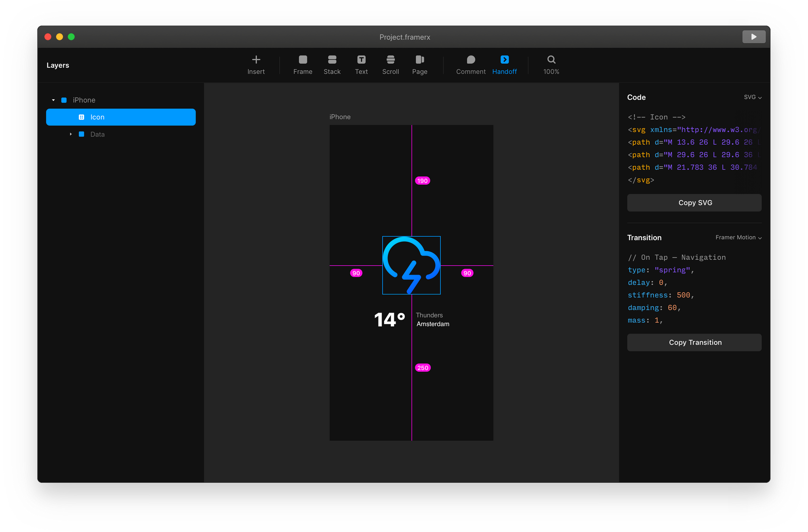Click the thunderstorm cloud icon on canvas
Image resolution: width=808 pixels, height=532 pixels.
(411, 265)
